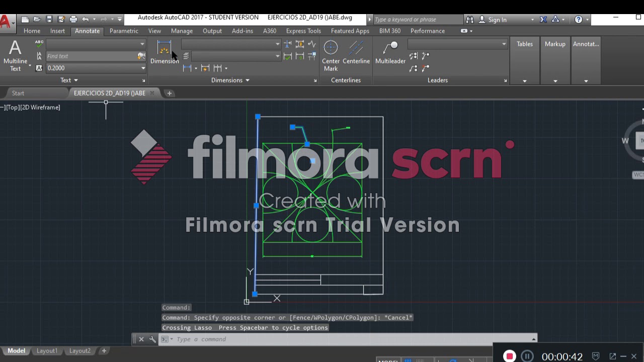Select the Dimension tool

[x=165, y=52]
